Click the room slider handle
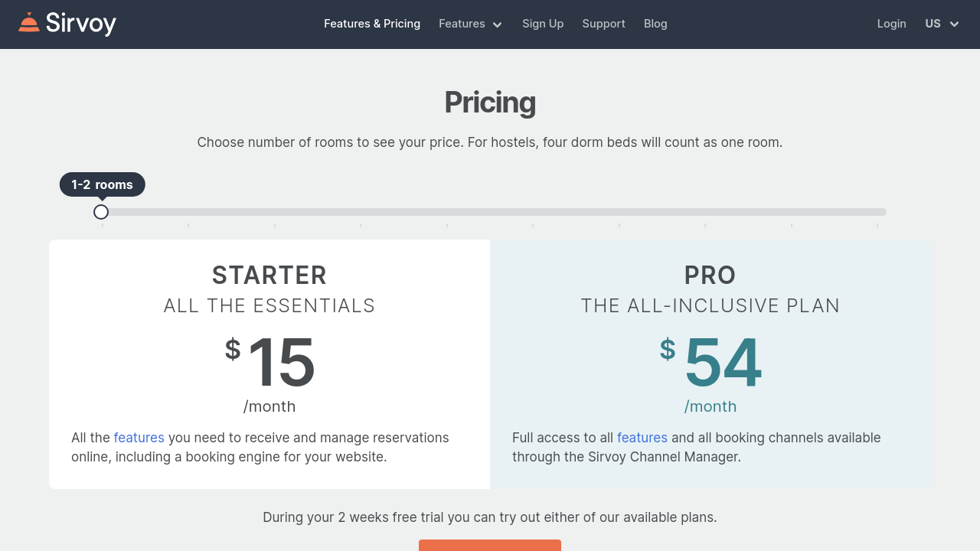The height and width of the screenshot is (551, 980). click(x=101, y=212)
